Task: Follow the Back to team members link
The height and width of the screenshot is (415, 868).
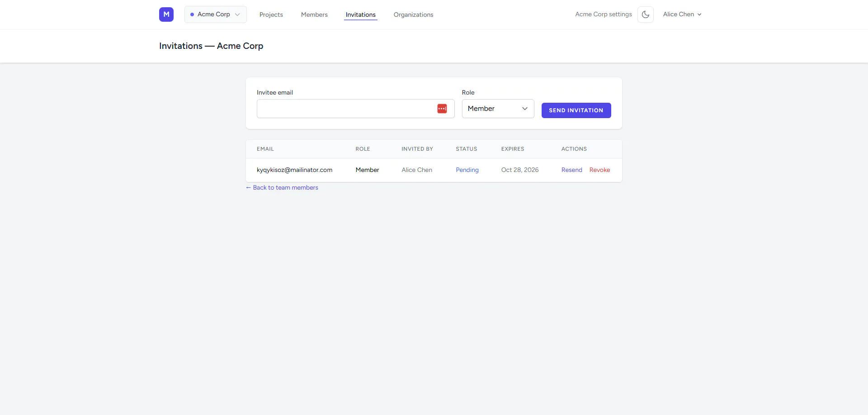Action: [x=282, y=188]
